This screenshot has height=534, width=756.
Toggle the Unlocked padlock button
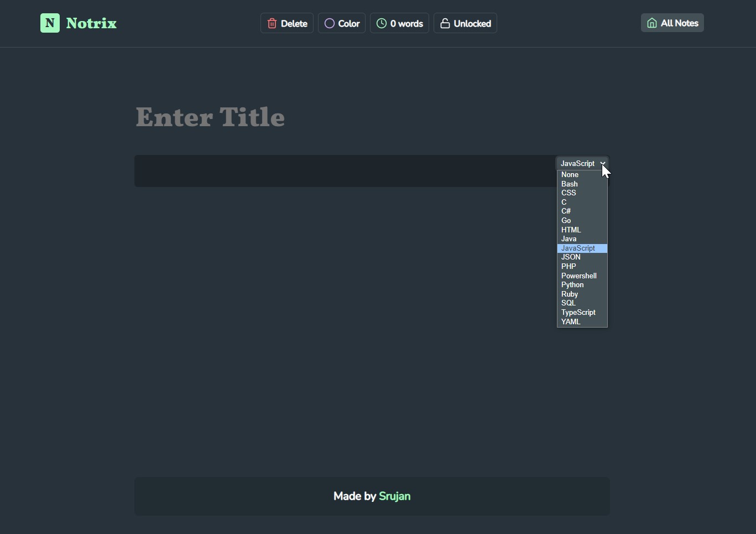tap(465, 23)
